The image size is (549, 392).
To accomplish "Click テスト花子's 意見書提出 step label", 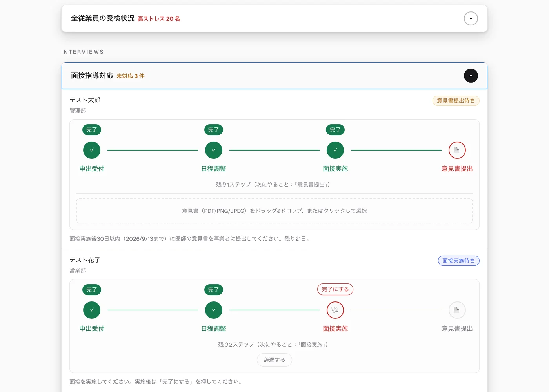I will click(x=457, y=328).
